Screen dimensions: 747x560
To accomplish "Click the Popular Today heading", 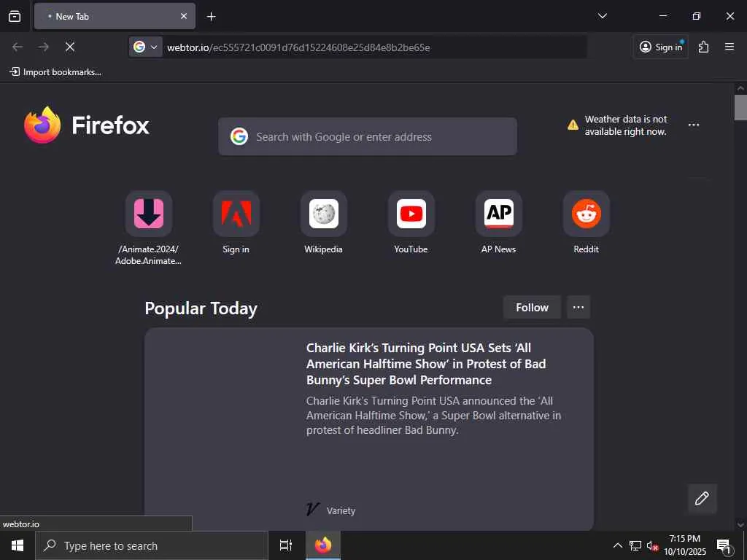I will tap(201, 308).
